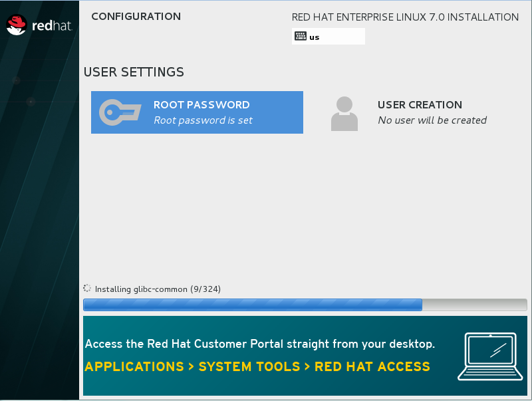This screenshot has width=532, height=401.
Task: Select the 'us' keyboard layout text
Action: pos(315,37)
